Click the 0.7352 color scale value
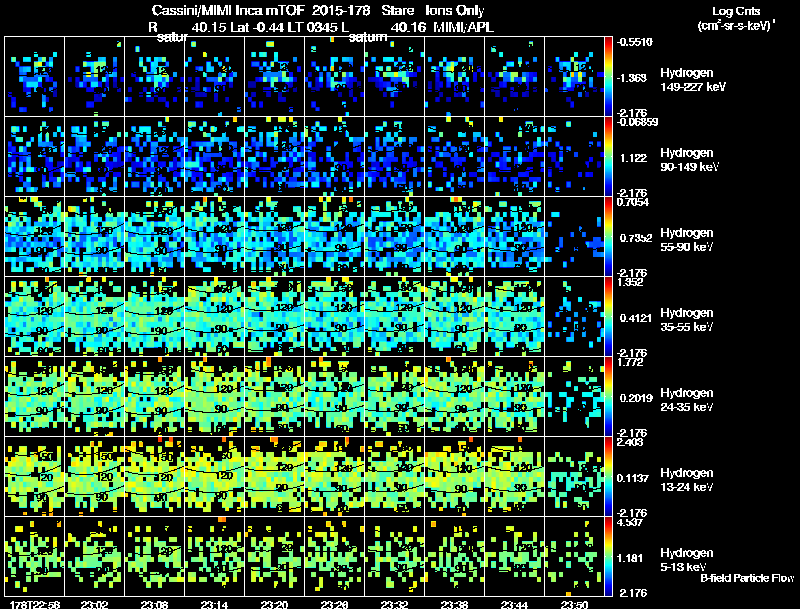Image resolution: width=800 pixels, height=609 pixels. pos(636,238)
